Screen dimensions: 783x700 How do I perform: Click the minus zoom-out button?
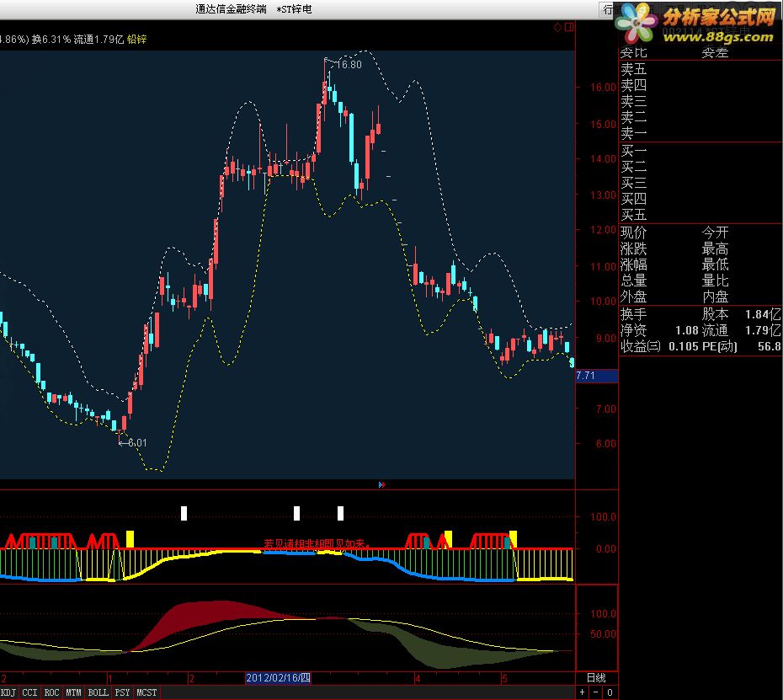pos(596,692)
